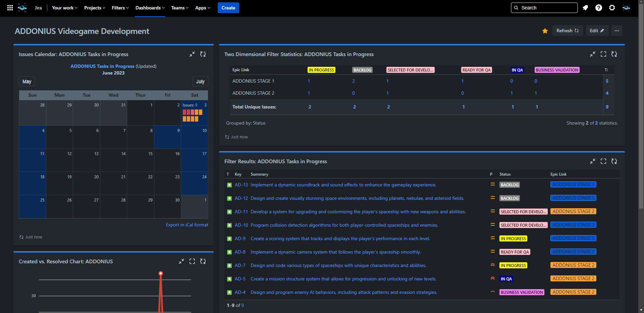This screenshot has width=644, height=313.
Task: Open the Filters dropdown menu
Action: coord(120,8)
